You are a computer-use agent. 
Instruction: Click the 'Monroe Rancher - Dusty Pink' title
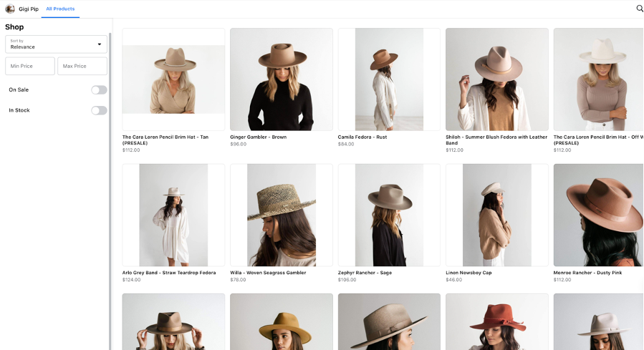(x=587, y=273)
